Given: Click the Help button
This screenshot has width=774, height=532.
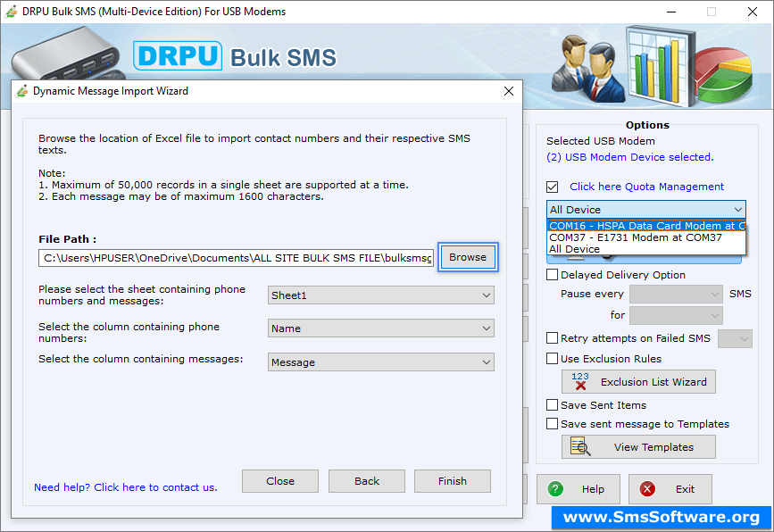Looking at the screenshot, I should click(578, 489).
